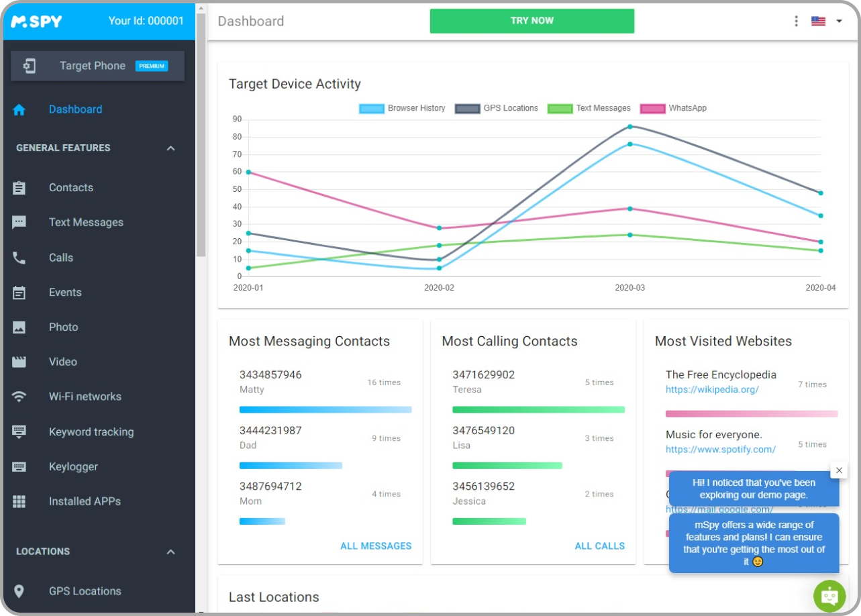Click 'Your Id: 000001' text
This screenshot has width=861, height=616.
146,21
